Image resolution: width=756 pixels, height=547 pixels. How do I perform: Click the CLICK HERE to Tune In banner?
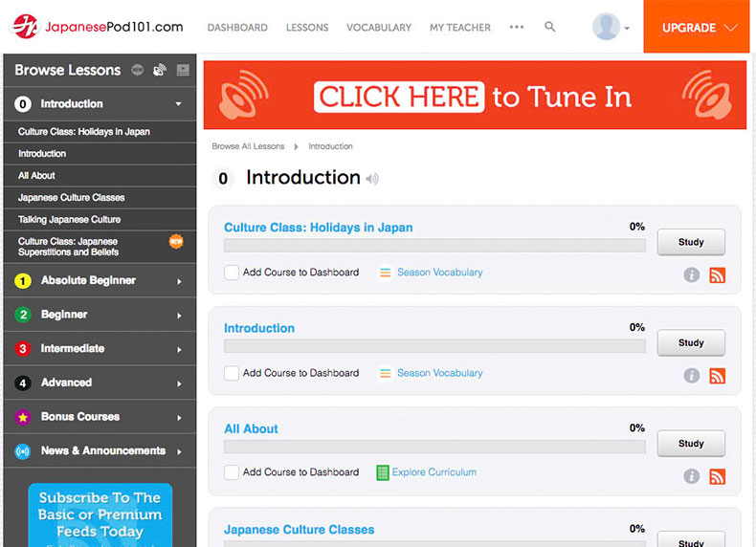pos(475,95)
